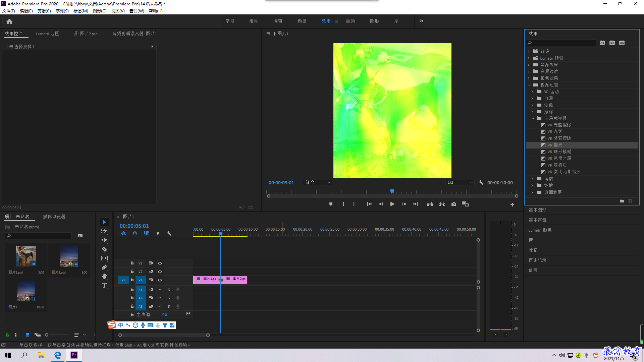Filter accelerated effects in Effects panel
Image resolution: width=644 pixels, height=362 pixels.
602,43
